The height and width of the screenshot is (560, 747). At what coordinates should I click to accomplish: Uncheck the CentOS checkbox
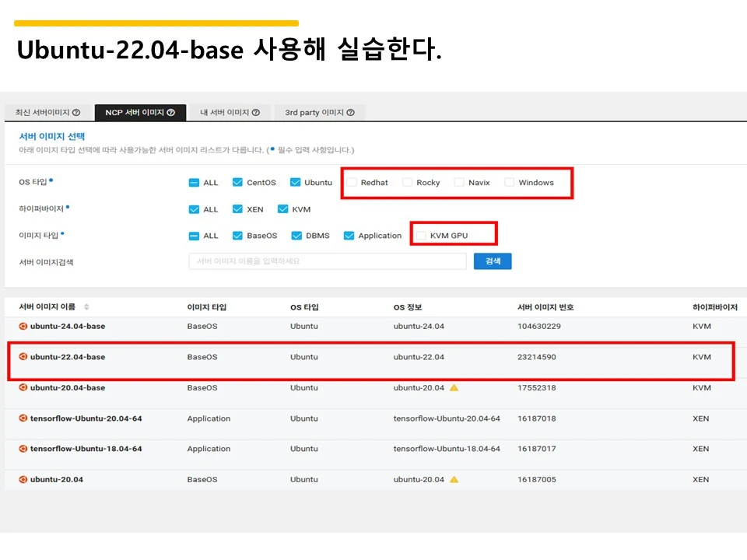coord(237,182)
